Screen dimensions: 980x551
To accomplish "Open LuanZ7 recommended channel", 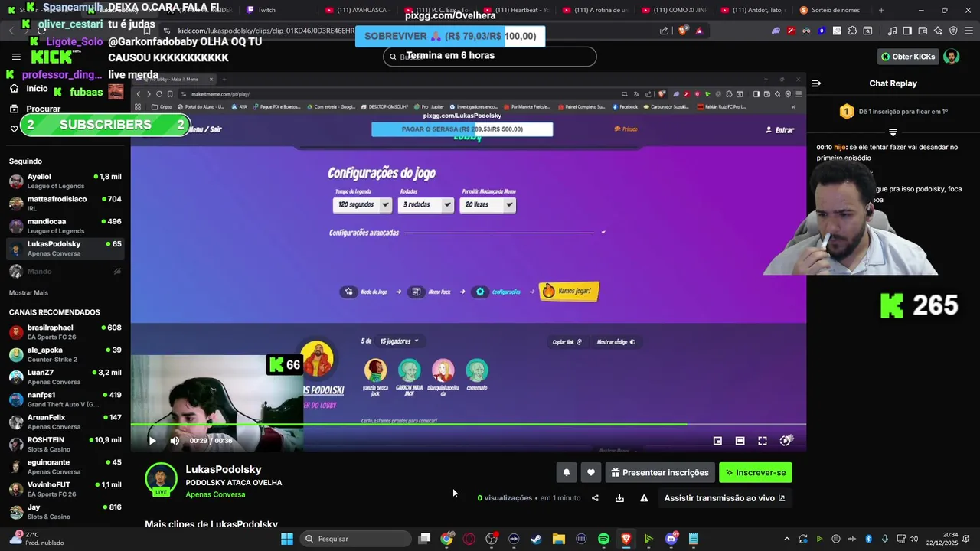I will [65, 377].
